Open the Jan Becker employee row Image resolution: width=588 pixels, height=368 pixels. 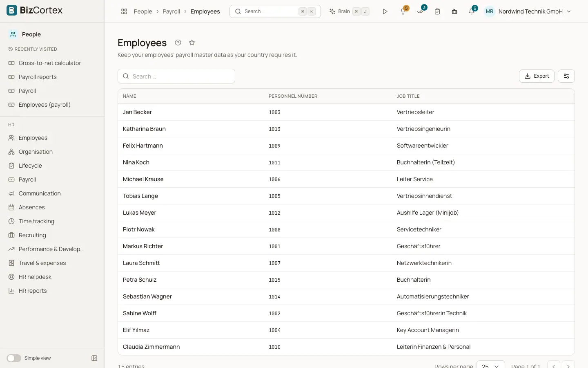(346, 112)
